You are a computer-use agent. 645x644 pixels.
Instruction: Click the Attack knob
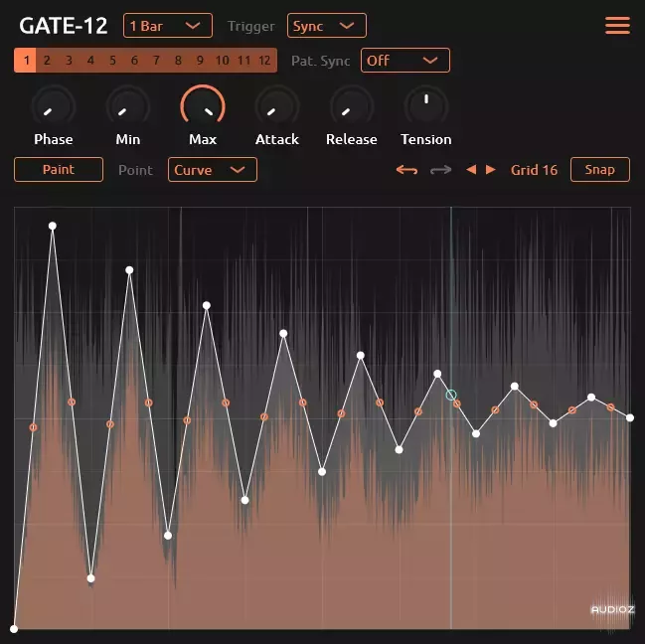pos(277,106)
